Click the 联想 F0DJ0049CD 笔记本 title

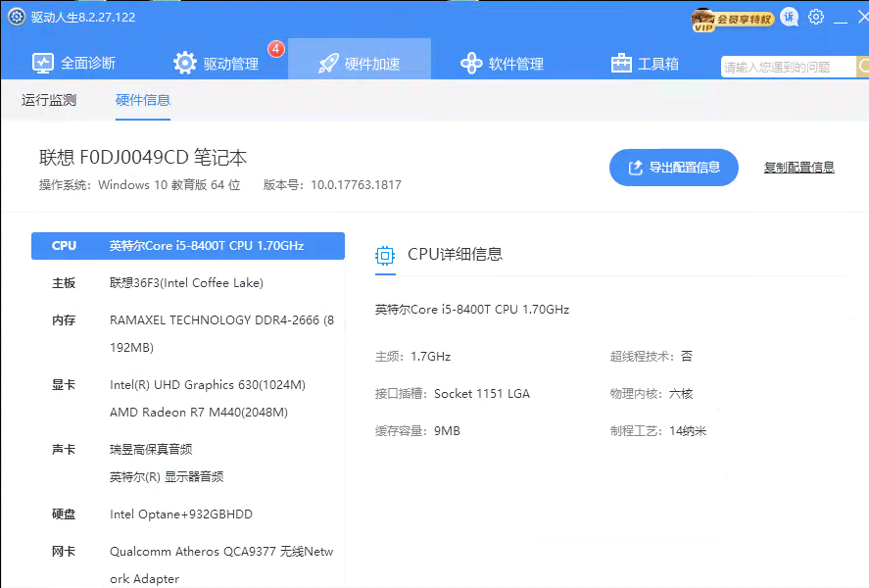click(143, 158)
